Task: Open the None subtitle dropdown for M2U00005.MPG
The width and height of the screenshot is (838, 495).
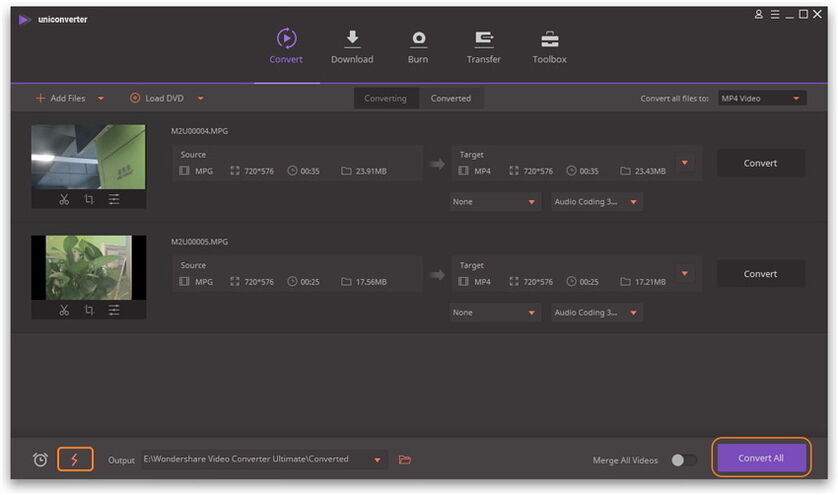Action: (x=494, y=312)
